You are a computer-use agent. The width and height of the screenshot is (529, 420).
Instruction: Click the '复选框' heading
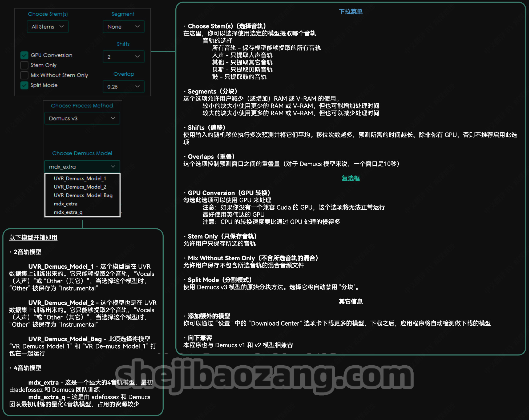point(351,178)
